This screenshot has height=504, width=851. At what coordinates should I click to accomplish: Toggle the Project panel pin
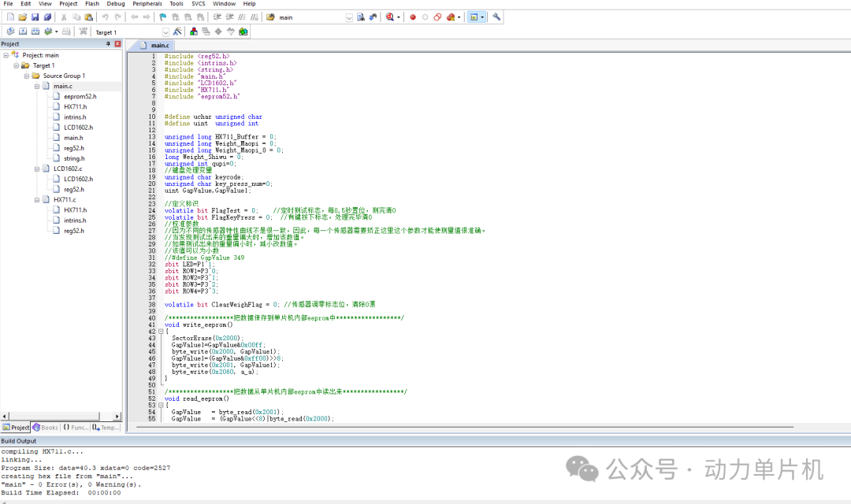108,44
